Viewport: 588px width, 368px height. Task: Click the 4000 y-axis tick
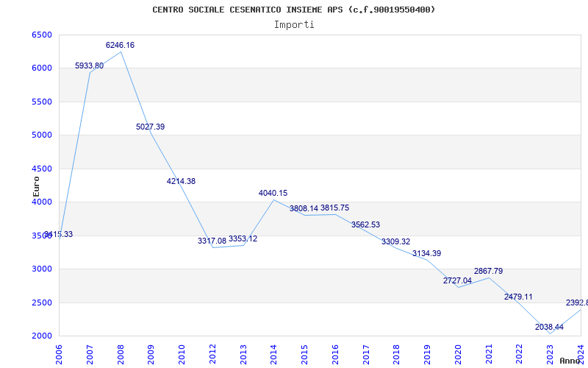(x=42, y=202)
